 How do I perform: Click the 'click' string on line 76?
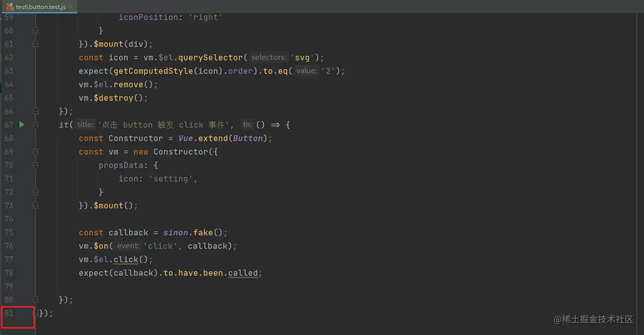click(161, 246)
